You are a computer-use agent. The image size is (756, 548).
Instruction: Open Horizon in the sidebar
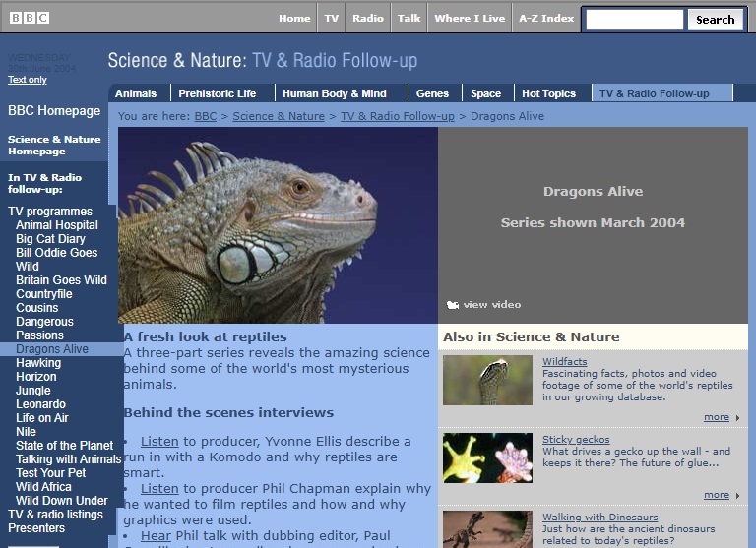36,377
